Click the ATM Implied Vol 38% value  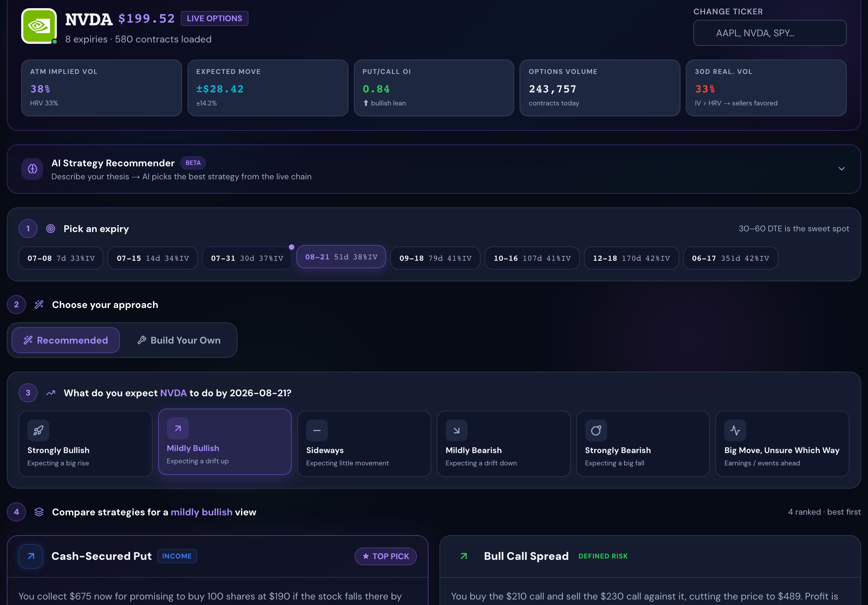pyautogui.click(x=40, y=89)
